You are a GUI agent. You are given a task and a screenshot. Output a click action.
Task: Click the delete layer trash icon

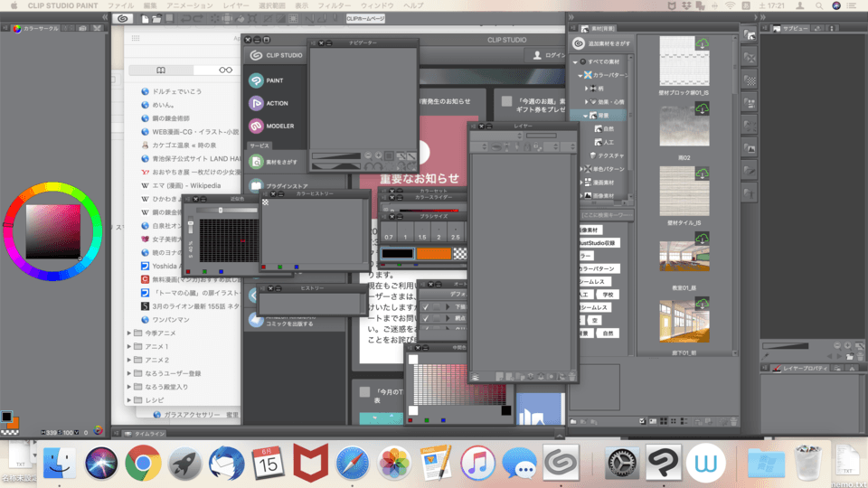pyautogui.click(x=571, y=376)
